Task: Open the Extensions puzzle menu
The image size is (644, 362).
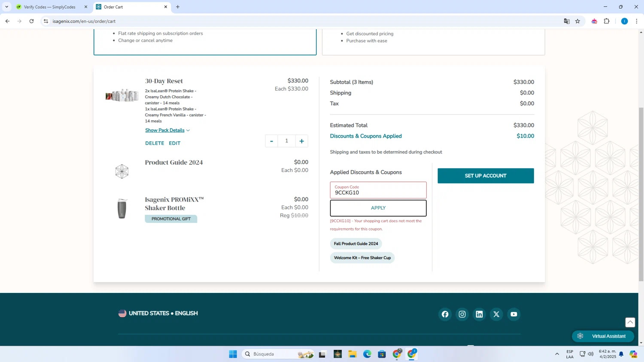Action: click(x=607, y=21)
